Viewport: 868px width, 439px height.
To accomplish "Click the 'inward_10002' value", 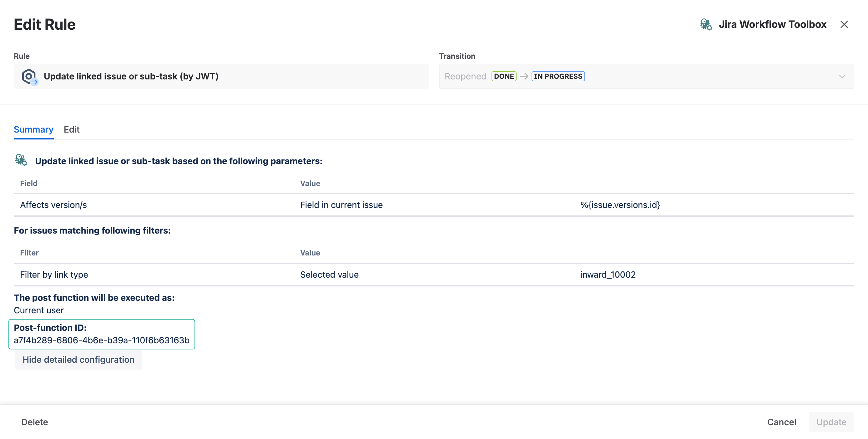I will click(x=608, y=275).
